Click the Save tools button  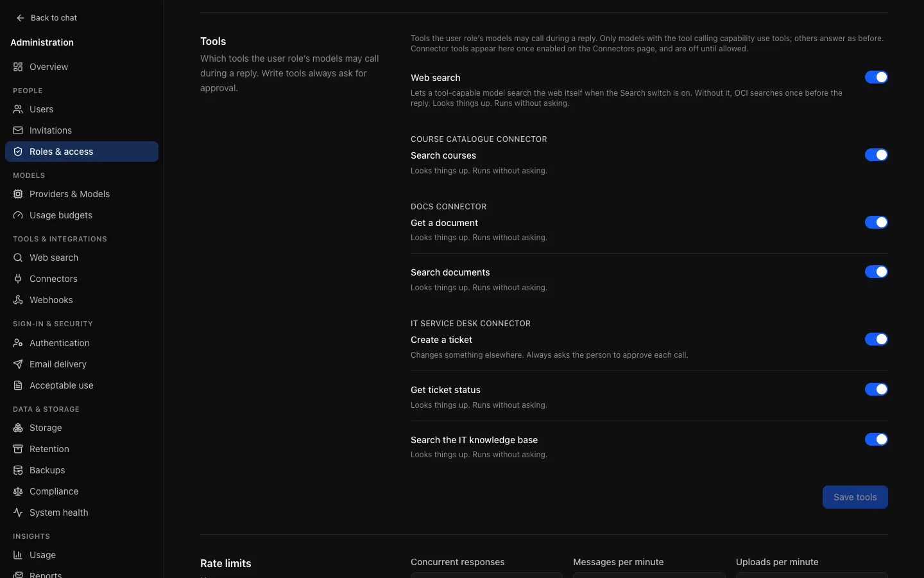point(855,497)
